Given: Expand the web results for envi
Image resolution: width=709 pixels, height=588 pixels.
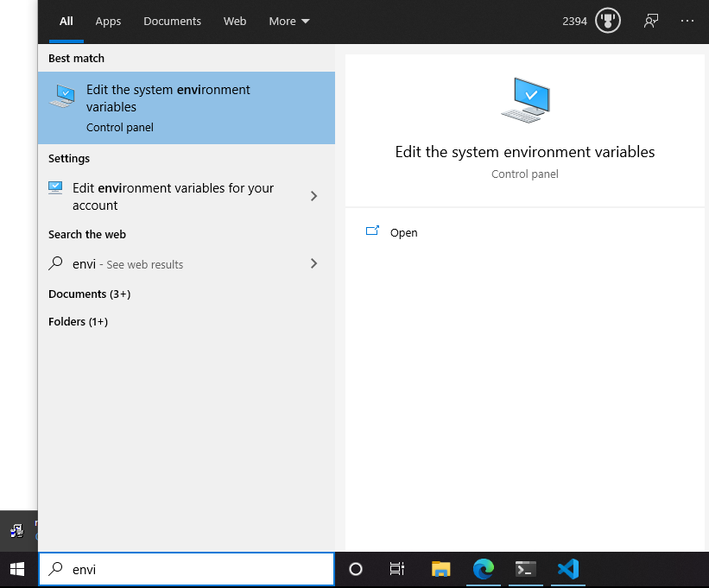Looking at the screenshot, I should tap(313, 264).
